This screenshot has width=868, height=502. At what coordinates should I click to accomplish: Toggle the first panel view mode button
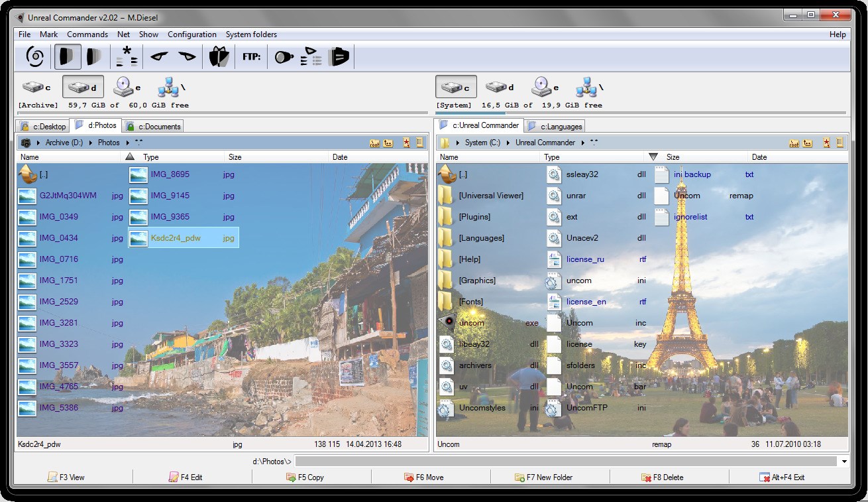click(68, 57)
